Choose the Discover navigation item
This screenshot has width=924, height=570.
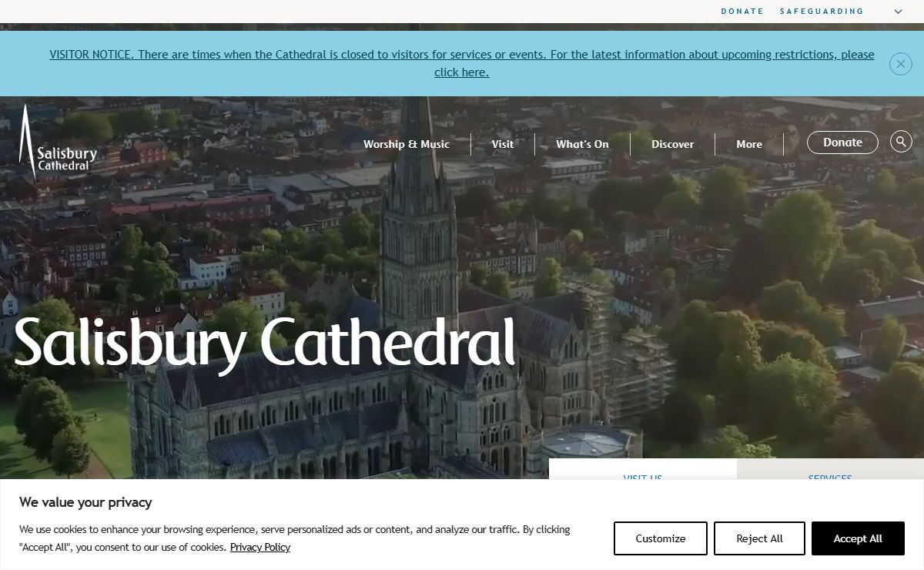point(672,144)
